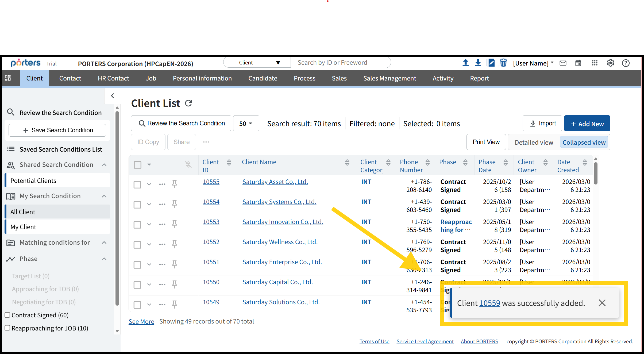Switch to the Candidate tab
Screen dimensions: 644x354
tap(263, 78)
